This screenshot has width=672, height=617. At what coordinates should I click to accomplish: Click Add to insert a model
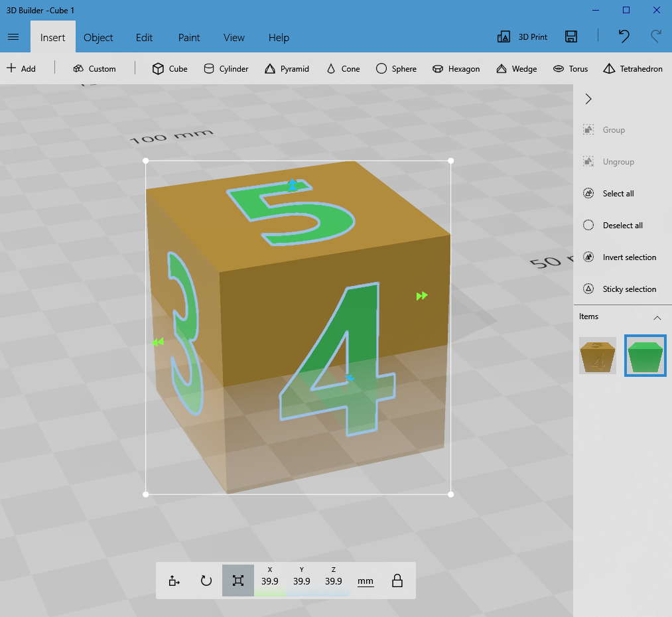(x=21, y=68)
